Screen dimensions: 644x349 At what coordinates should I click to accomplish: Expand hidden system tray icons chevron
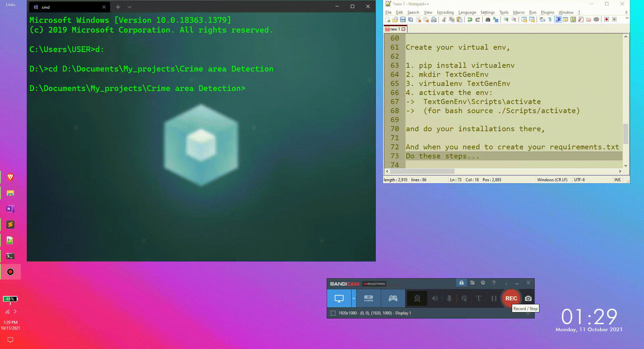15,312
